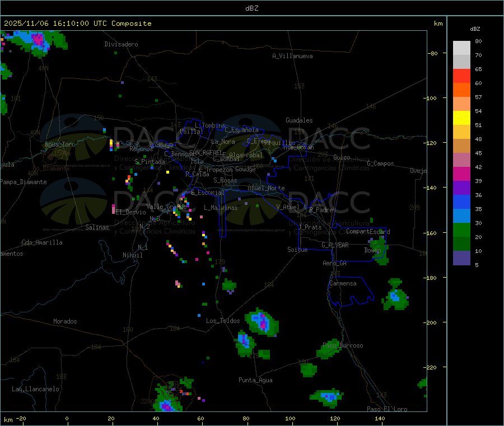Click the Paso_Barroso label
The image size is (504, 426).
(x=343, y=345)
